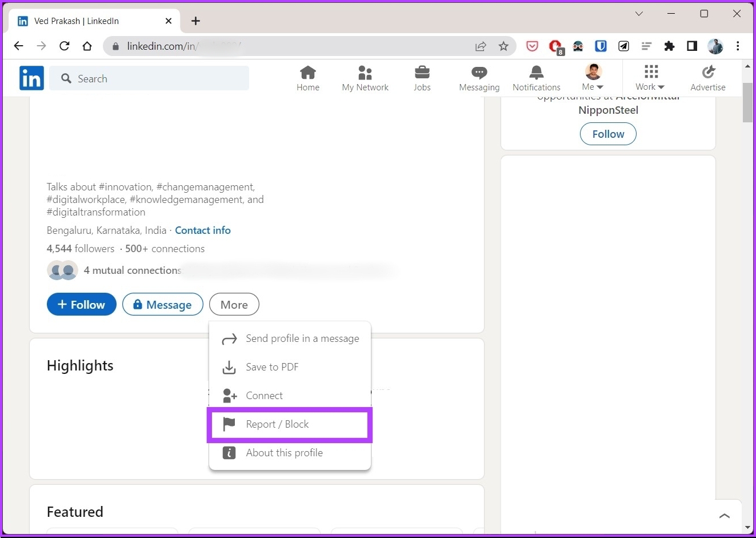
Task: Select the LinkedIn logo
Action: (x=31, y=78)
